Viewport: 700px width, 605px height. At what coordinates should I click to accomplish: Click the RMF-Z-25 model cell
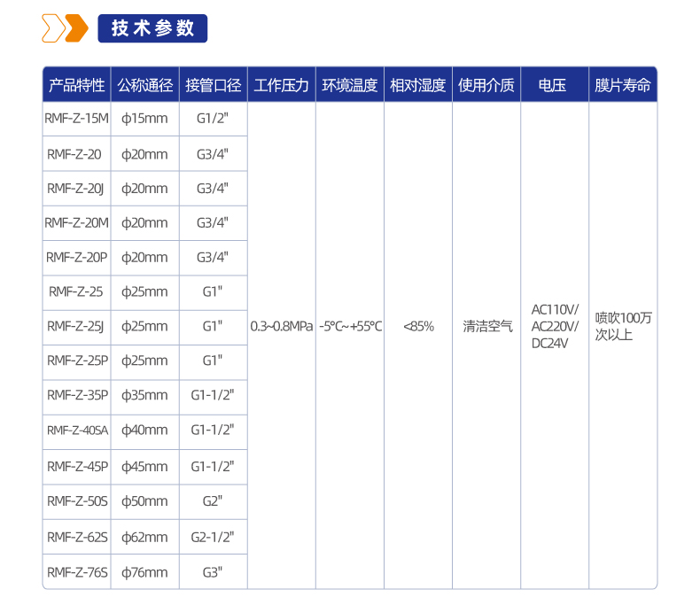click(x=77, y=292)
